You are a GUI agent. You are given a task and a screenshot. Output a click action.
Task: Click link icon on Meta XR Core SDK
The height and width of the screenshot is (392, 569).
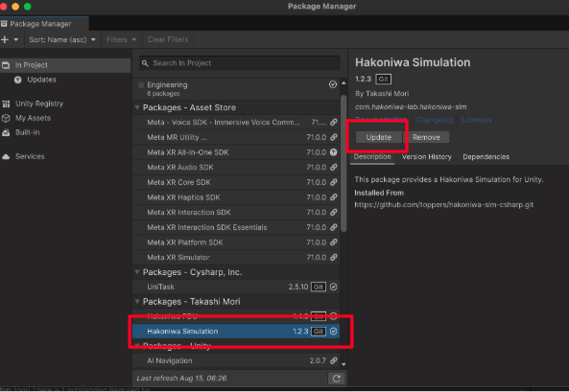pyautogui.click(x=334, y=182)
